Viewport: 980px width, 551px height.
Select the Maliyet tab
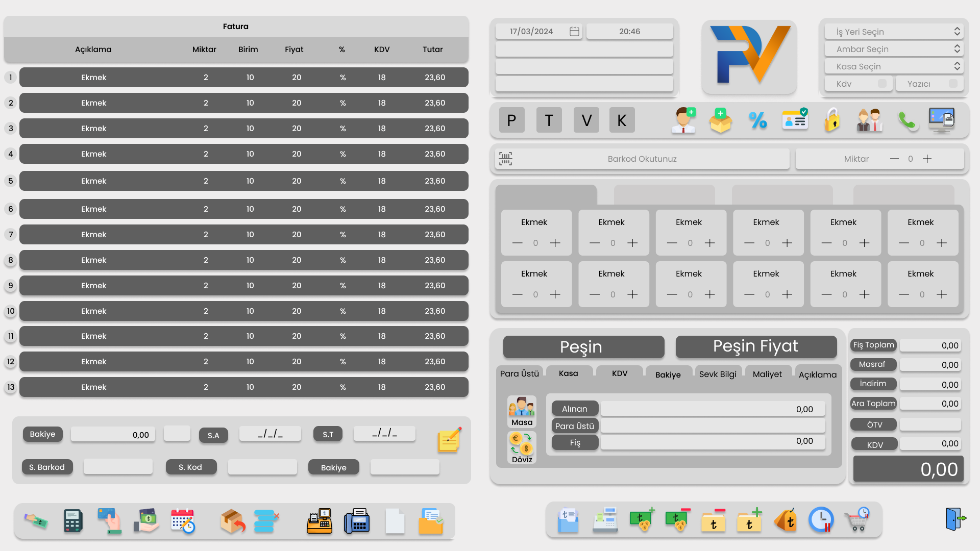point(767,374)
